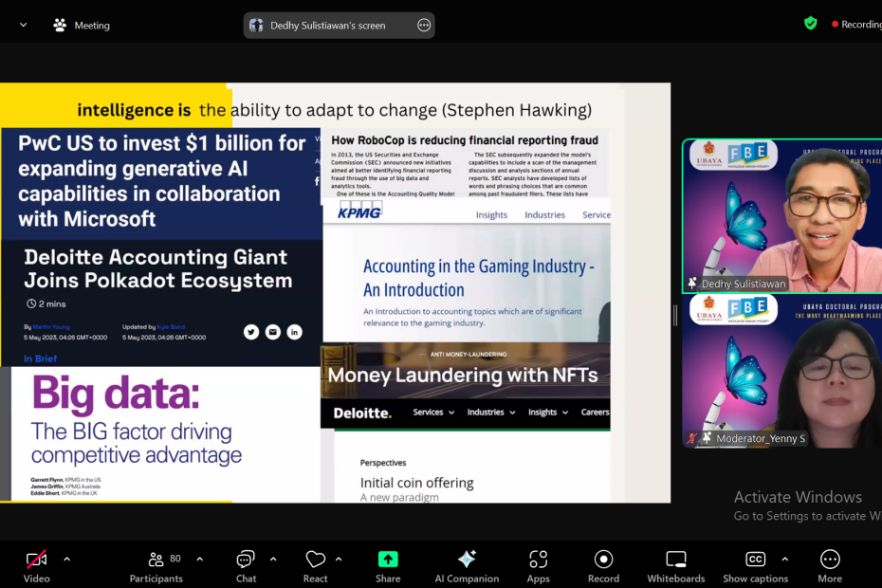Select Dedhy Sulistiawan's video thumbnail
882x588 pixels.
pos(781,216)
